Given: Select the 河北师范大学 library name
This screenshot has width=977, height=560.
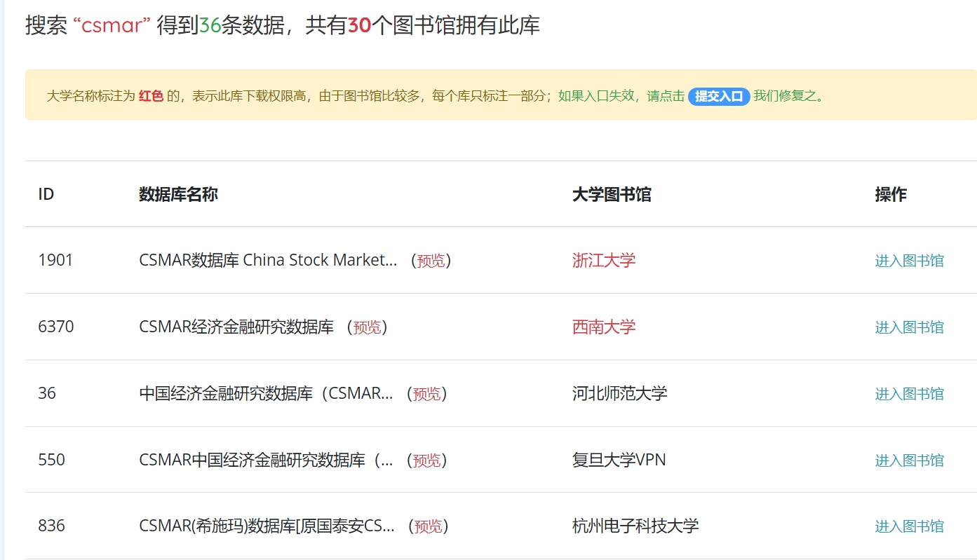Looking at the screenshot, I should pyautogui.click(x=619, y=394).
